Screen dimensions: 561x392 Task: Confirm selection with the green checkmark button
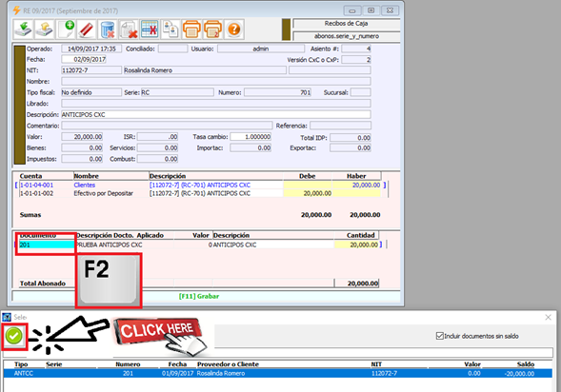(14, 336)
